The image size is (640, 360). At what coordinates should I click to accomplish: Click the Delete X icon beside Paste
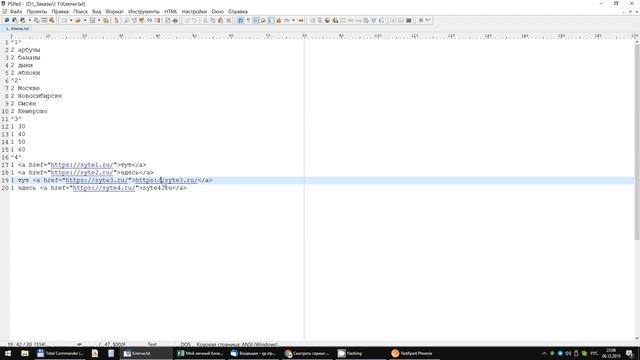point(228,20)
